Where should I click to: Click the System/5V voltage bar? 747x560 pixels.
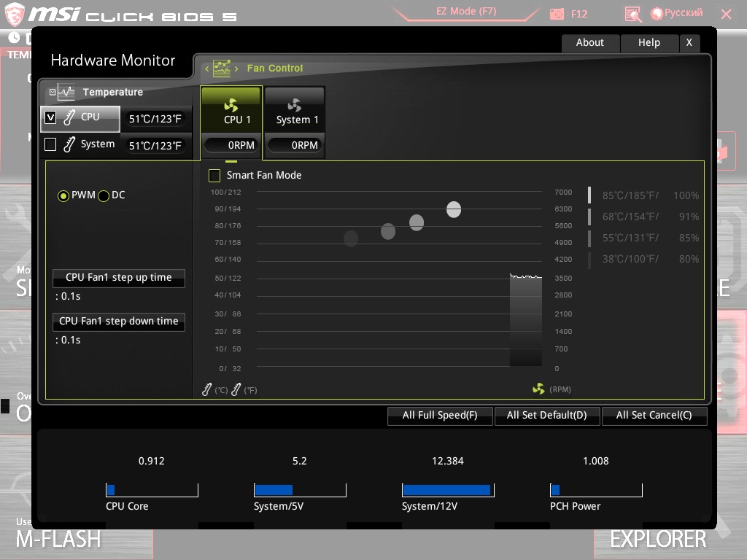click(x=300, y=490)
